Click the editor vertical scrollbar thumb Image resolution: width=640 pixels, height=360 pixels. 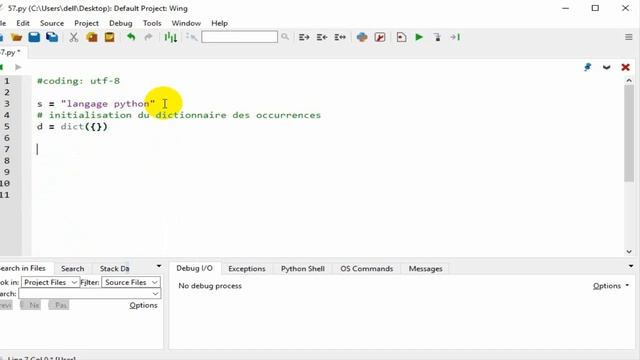tap(629, 133)
